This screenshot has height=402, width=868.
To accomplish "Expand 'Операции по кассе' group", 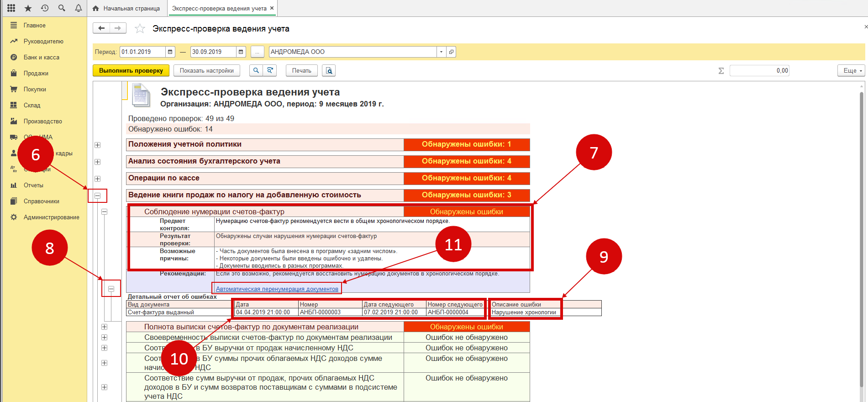I will [x=97, y=179].
